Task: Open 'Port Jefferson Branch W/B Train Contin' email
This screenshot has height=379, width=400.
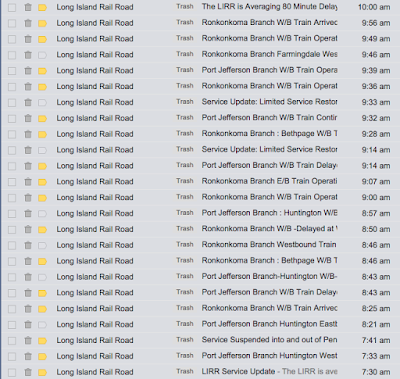Action: click(x=269, y=118)
